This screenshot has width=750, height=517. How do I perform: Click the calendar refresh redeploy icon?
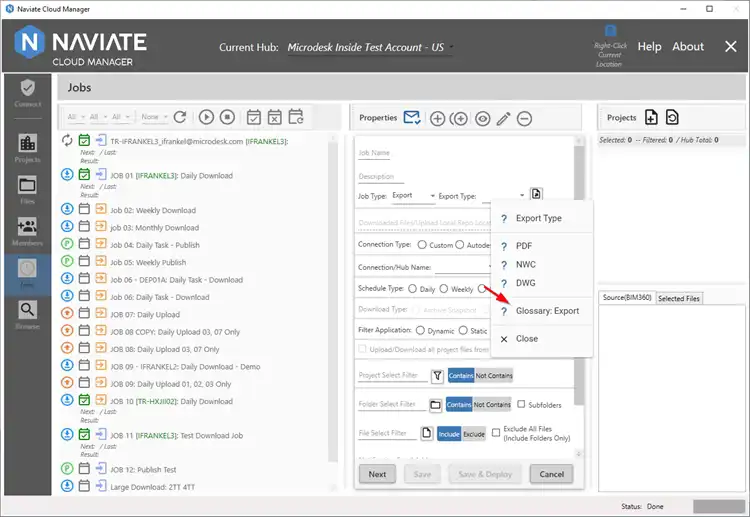point(296,117)
